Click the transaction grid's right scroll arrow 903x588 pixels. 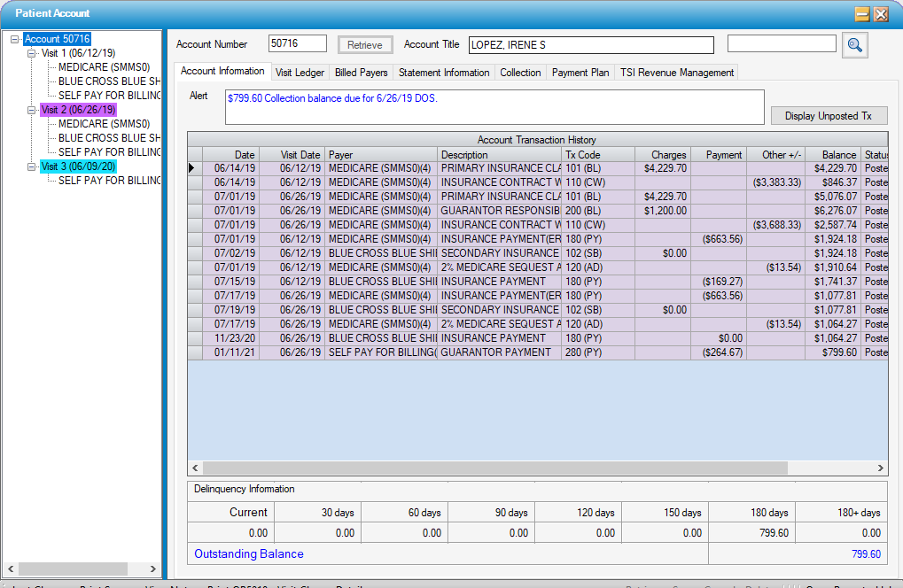coord(880,468)
